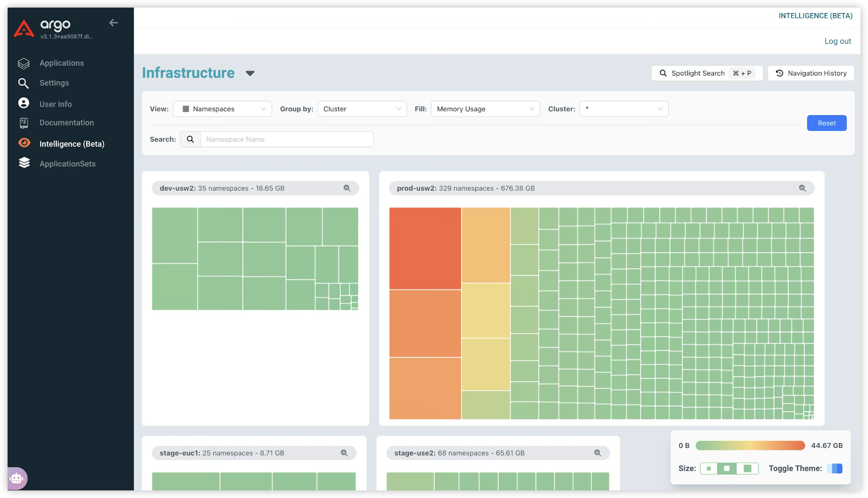Click the sidebar collapse arrow icon
Image resolution: width=868 pixels, height=498 pixels.
(113, 23)
